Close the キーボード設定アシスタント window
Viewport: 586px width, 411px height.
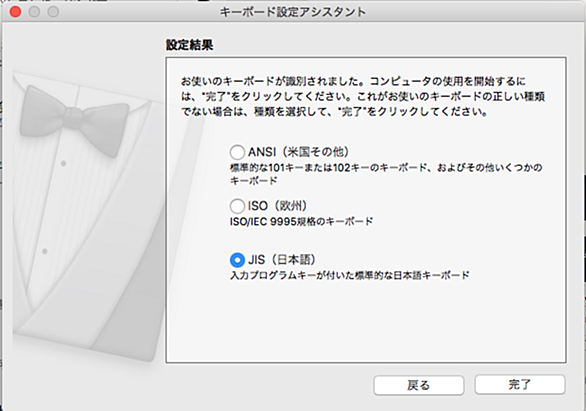tap(15, 12)
